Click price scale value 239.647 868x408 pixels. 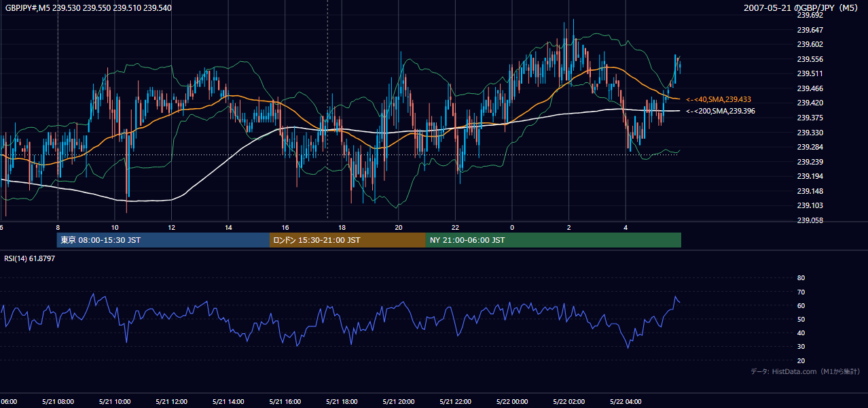[810, 30]
